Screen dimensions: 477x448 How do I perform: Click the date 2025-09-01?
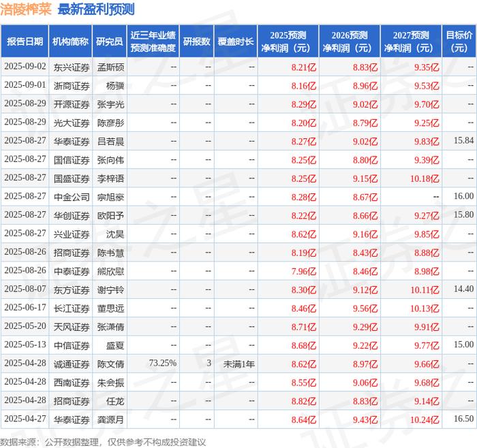click(x=25, y=85)
